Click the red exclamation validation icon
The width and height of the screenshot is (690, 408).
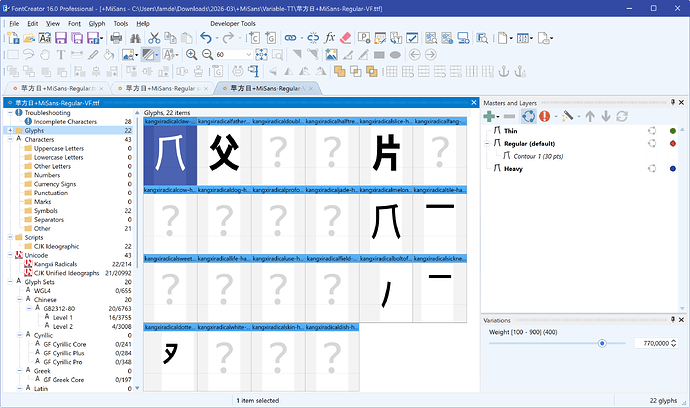click(x=545, y=116)
